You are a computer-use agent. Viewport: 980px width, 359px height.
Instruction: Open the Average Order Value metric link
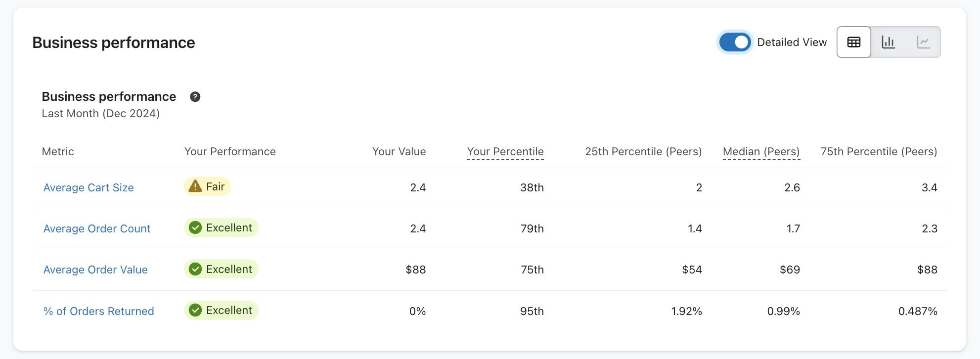95,269
